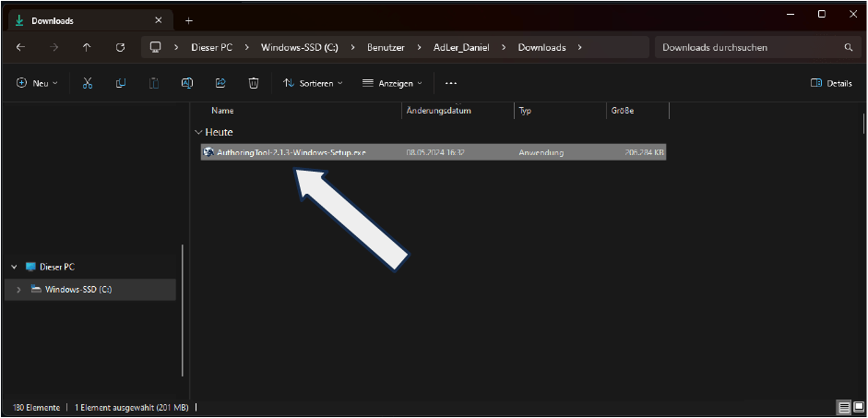
Task: Click the Refresh icon
Action: (x=120, y=47)
